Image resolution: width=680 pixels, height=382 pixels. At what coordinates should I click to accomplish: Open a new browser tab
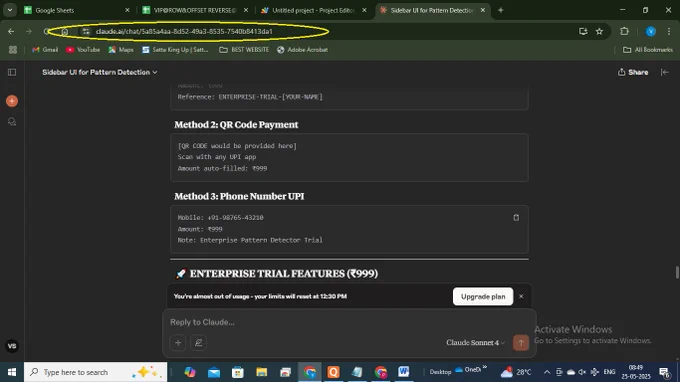click(500, 10)
